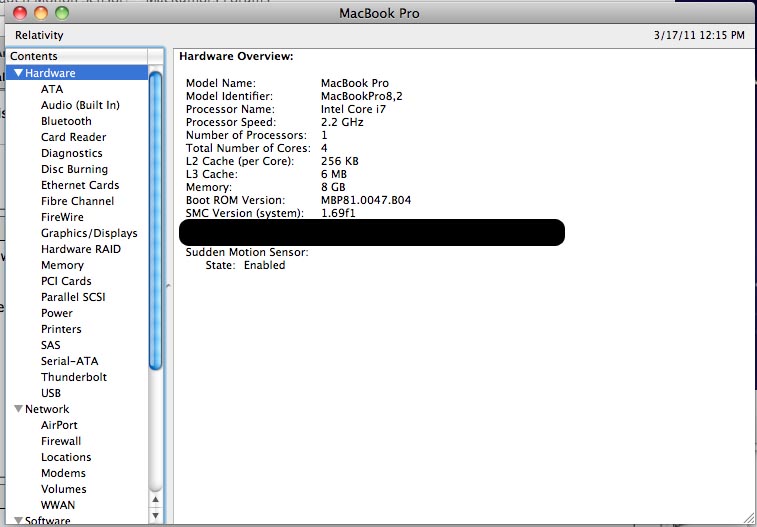Click the yellow minimize window button
Image resolution: width=757 pixels, height=527 pixels.
(41, 13)
